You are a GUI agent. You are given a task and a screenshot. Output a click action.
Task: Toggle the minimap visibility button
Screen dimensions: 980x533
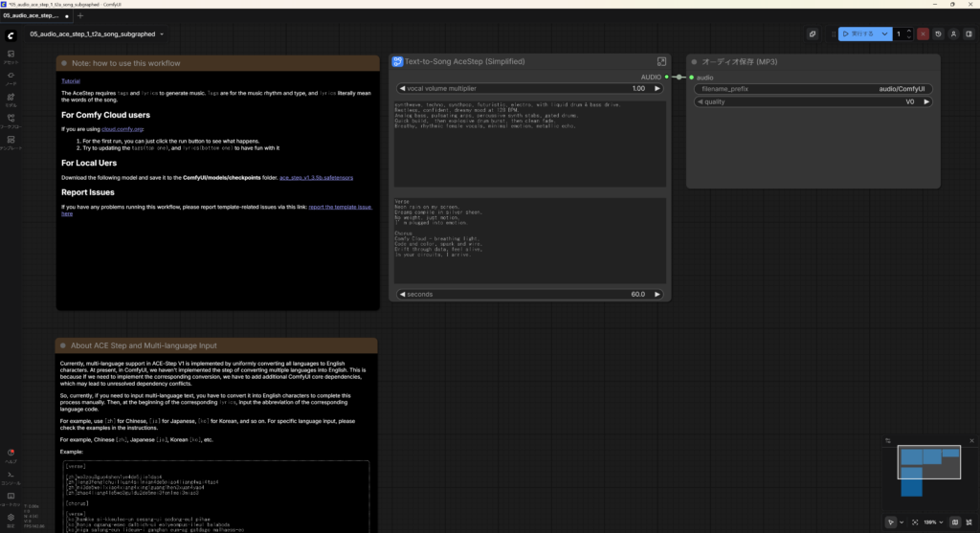pos(955,522)
